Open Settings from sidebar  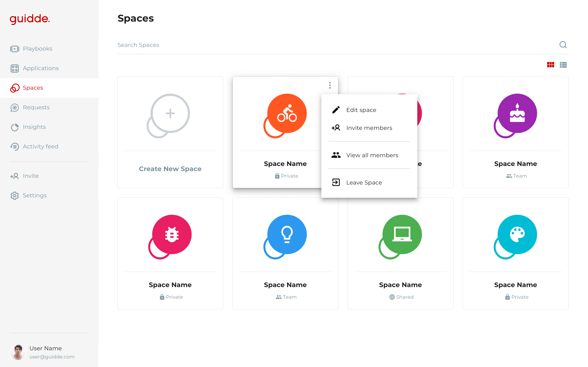pyautogui.click(x=35, y=195)
